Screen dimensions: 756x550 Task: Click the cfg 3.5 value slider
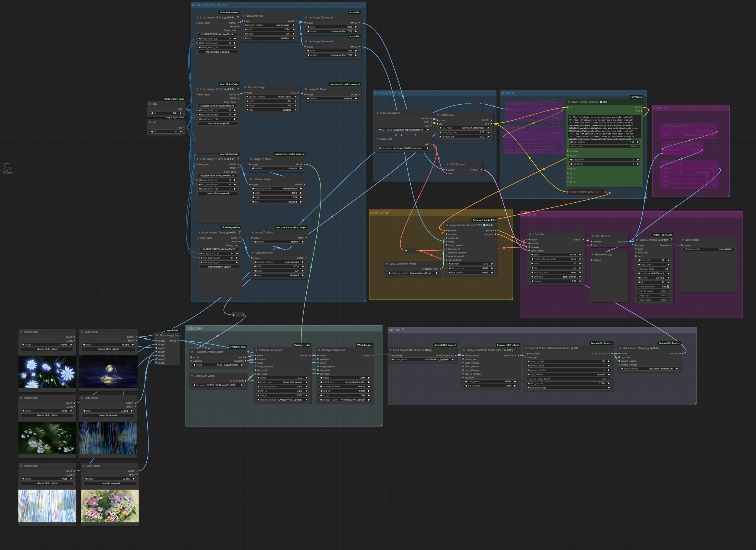556,268
